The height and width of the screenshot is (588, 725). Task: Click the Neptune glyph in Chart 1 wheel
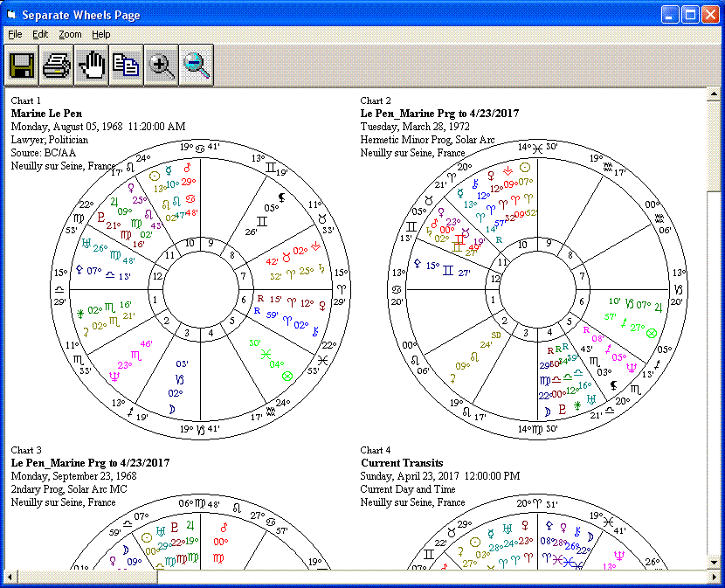point(114,377)
